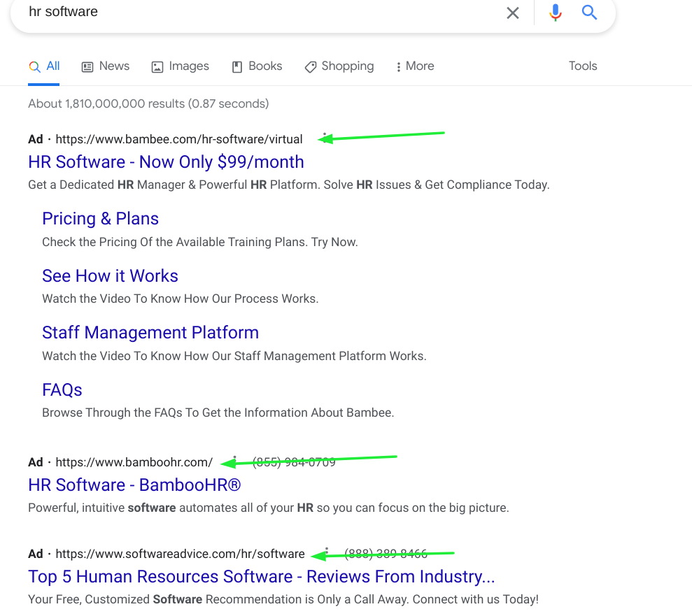The width and height of the screenshot is (692, 616).
Task: Open Top 5 Human Resources Software result
Action: click(261, 577)
